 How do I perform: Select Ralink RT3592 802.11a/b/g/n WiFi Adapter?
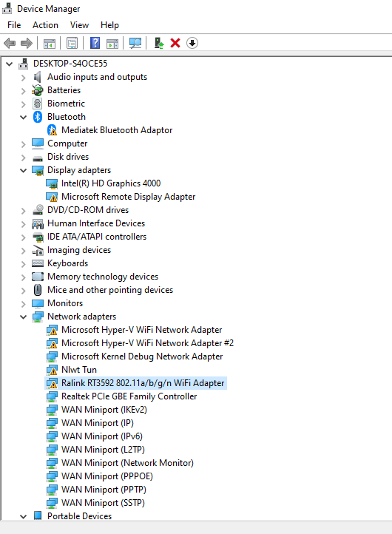143,383
